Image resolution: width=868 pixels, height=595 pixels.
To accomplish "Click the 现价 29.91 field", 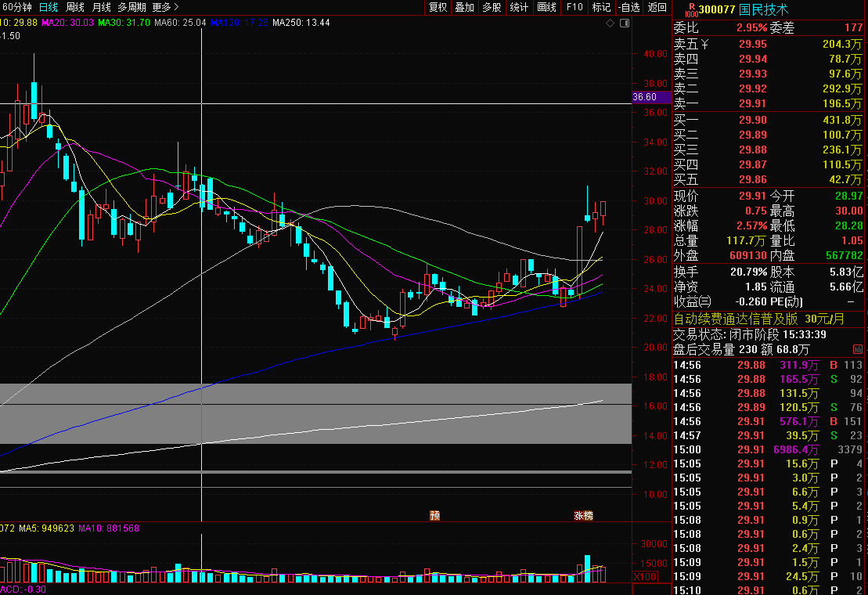I will (x=719, y=196).
